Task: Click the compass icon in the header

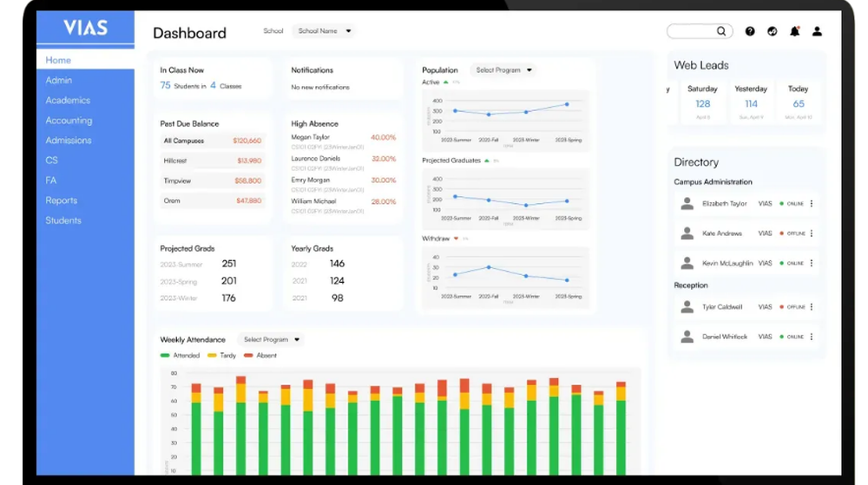Action: pos(772,31)
